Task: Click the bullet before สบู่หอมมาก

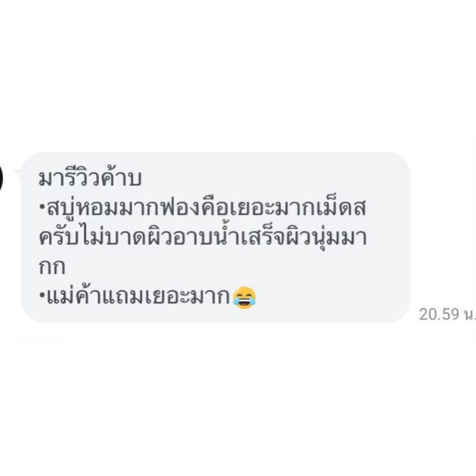Action: tap(42, 208)
